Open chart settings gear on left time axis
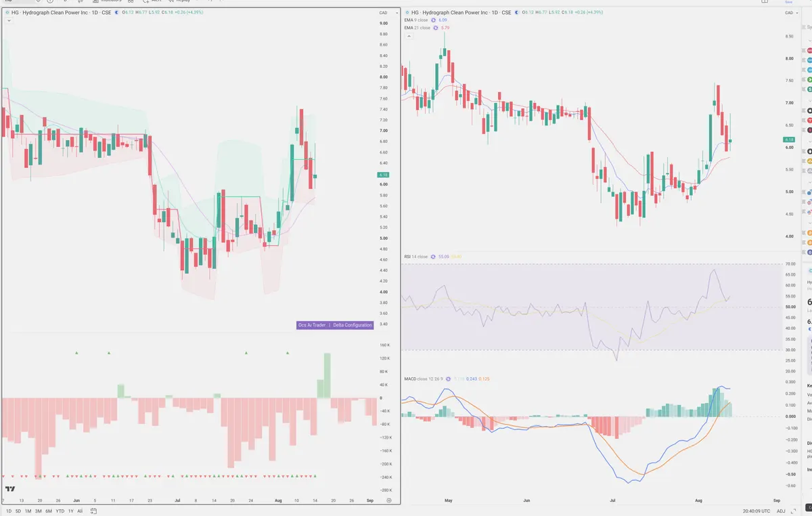812x516 pixels. [x=389, y=500]
